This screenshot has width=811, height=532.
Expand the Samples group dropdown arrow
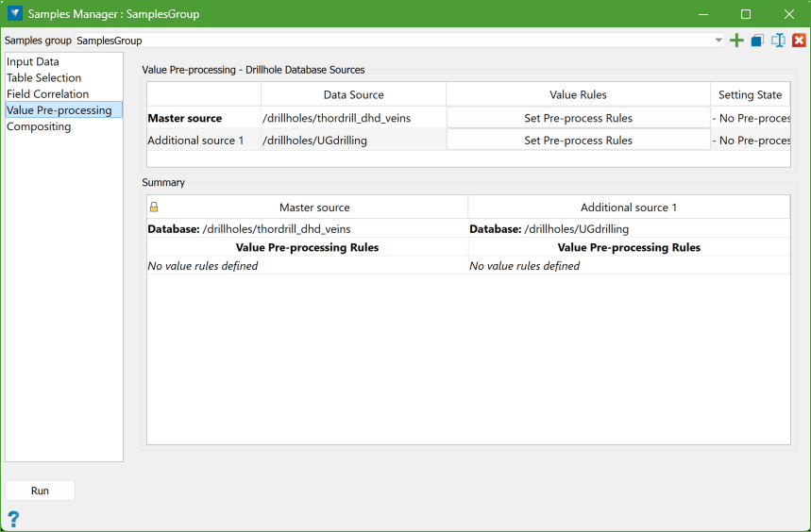(718, 41)
